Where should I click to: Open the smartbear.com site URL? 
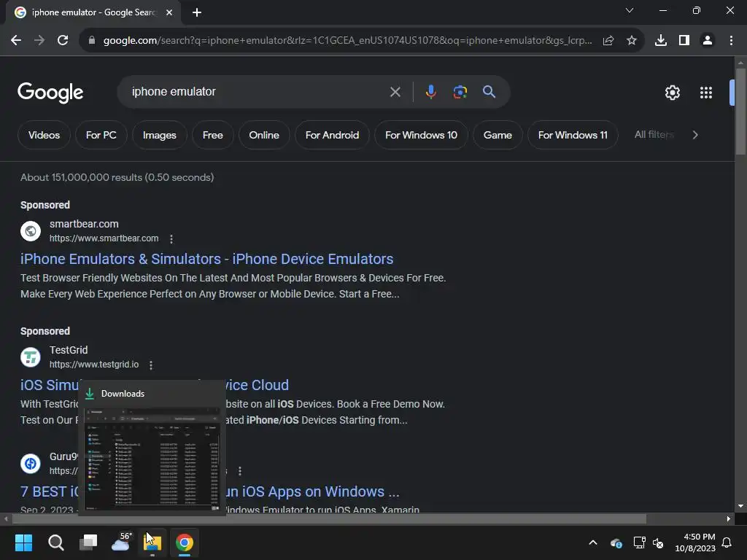(x=104, y=238)
